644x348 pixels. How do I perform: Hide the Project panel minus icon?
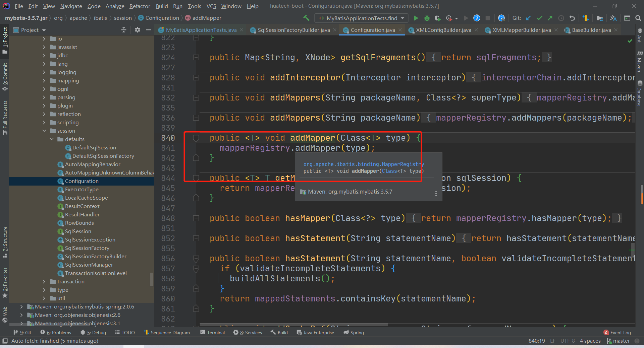pos(149,30)
